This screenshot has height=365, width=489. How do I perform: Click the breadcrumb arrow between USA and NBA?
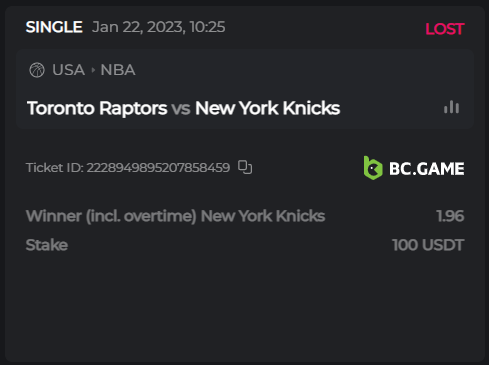93,70
